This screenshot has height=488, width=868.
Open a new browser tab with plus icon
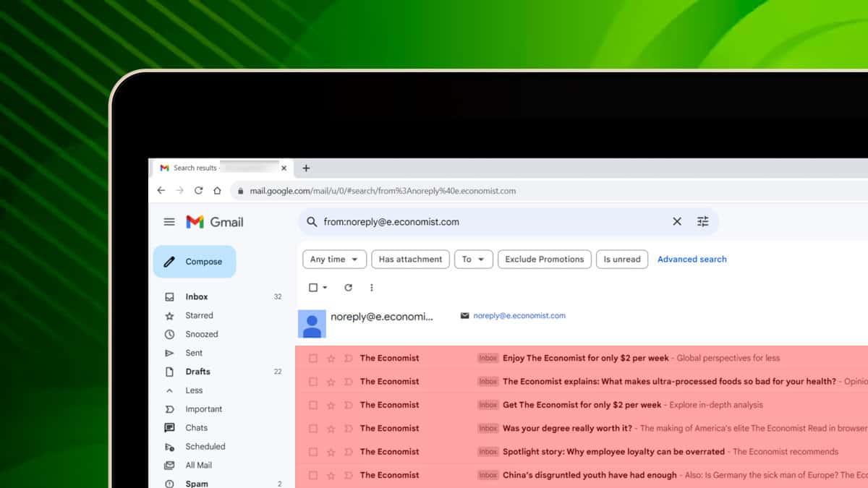coord(306,168)
